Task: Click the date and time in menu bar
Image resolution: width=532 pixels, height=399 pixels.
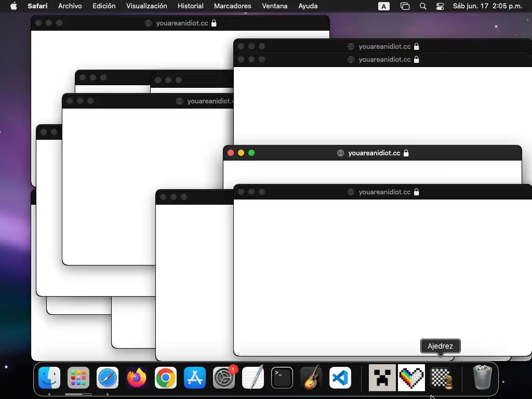Action: (487, 6)
